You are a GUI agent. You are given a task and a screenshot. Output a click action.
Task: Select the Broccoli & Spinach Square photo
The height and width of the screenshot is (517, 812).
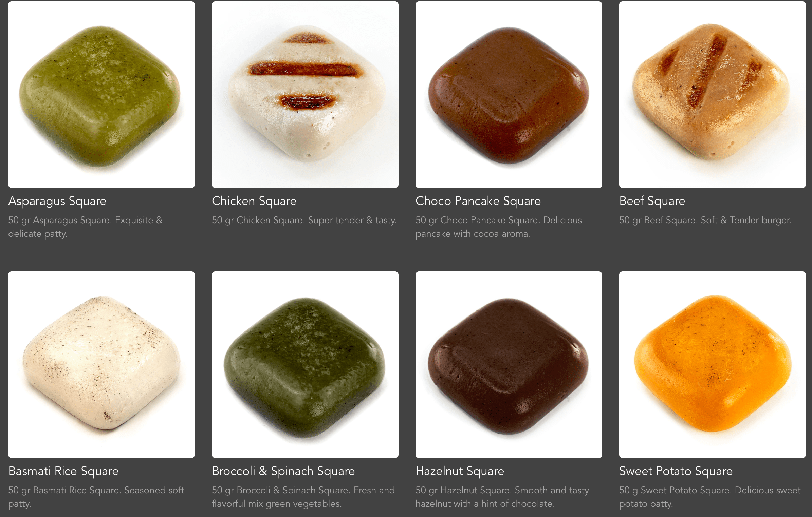[305, 365]
